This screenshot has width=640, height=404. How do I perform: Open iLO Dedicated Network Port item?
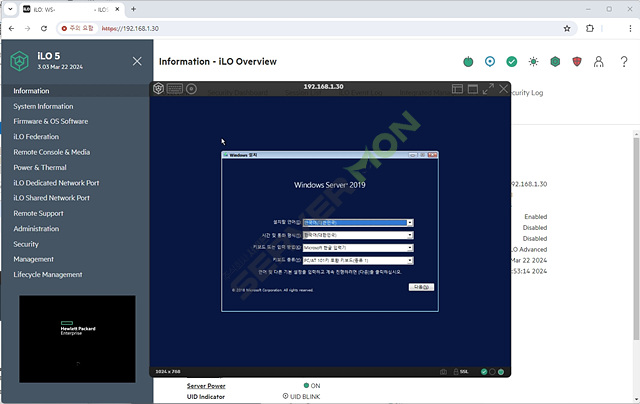pos(56,183)
